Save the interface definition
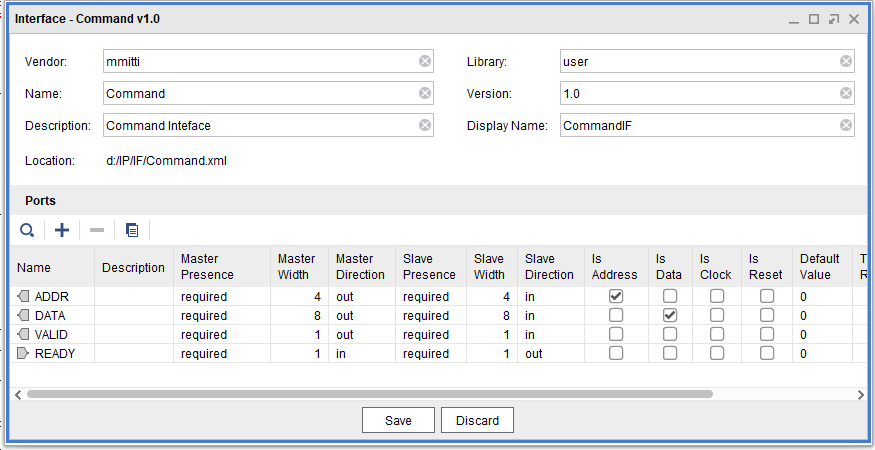This screenshot has width=875, height=450. (x=398, y=420)
